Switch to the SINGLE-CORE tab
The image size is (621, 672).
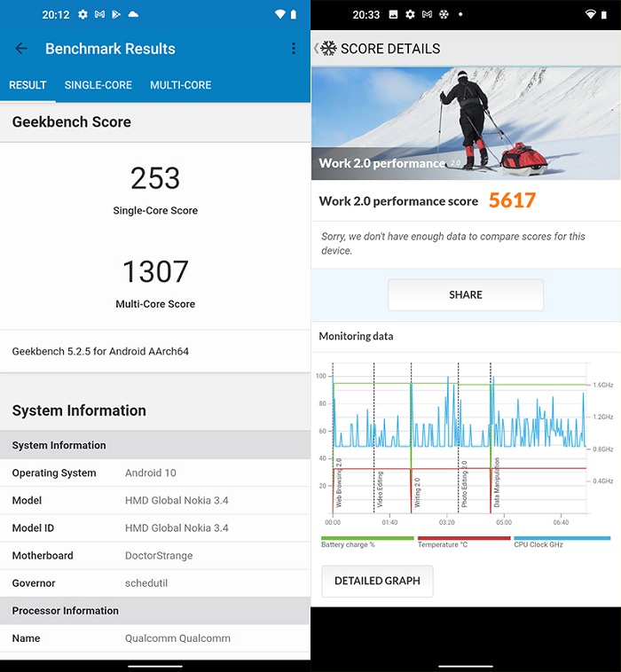coord(98,85)
